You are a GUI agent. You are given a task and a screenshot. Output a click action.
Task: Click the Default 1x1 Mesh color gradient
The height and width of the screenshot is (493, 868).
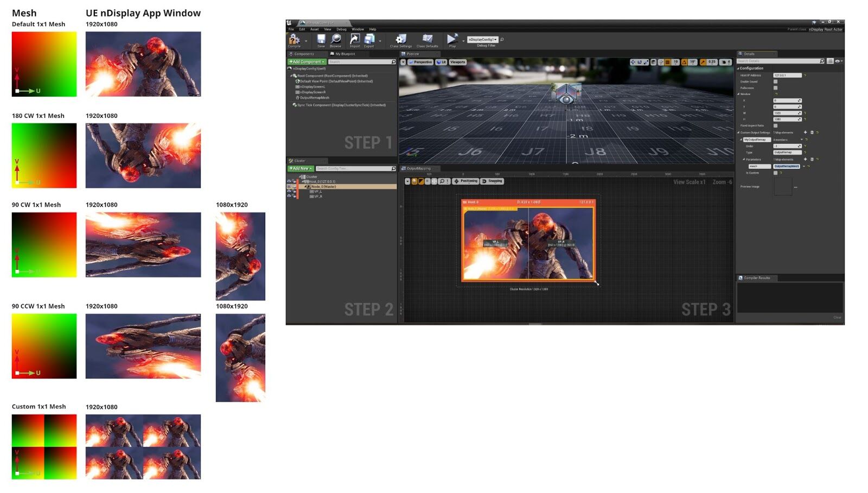(x=44, y=64)
